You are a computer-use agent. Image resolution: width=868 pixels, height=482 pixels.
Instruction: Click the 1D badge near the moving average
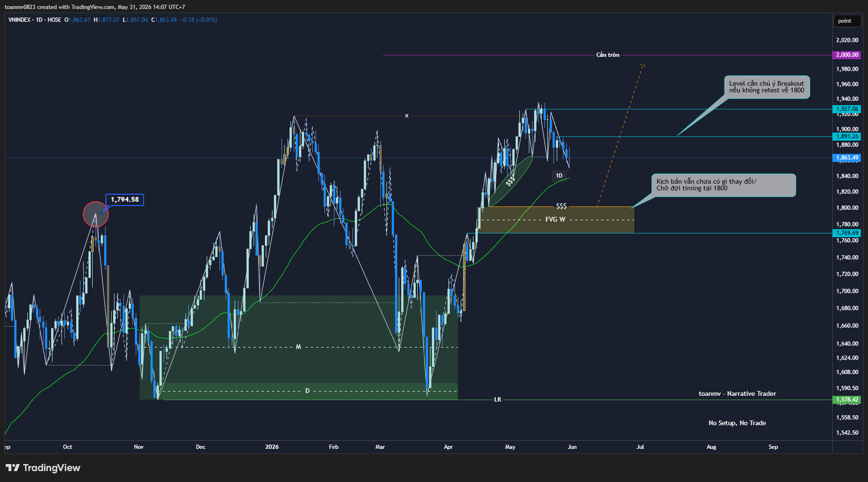click(x=559, y=176)
